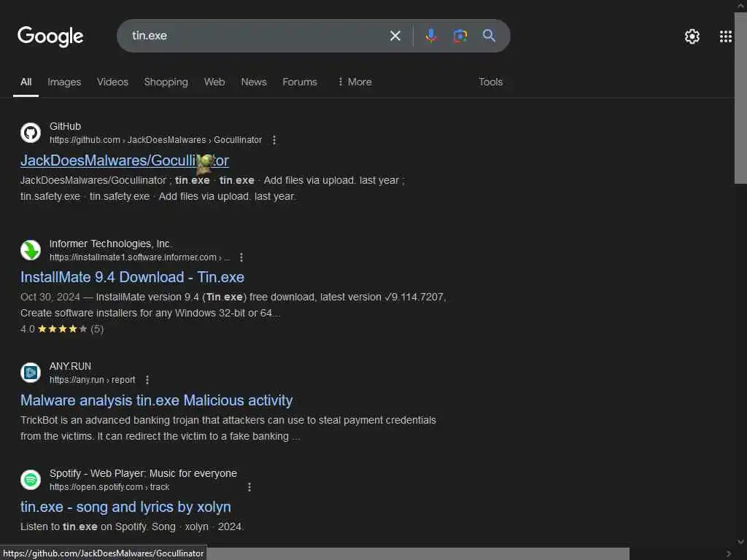Click the horizontal scrollbar right arrow
Screen dimensions: 747x560
(x=729, y=553)
